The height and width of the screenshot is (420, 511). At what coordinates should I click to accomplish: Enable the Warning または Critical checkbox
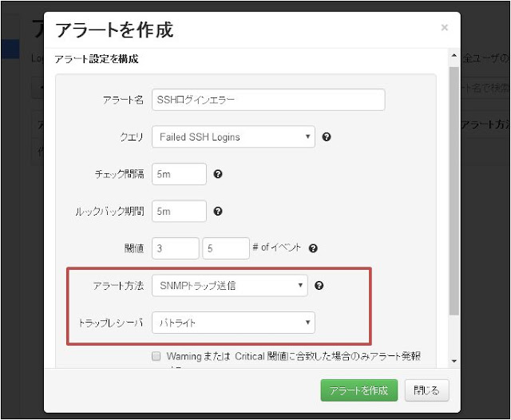156,356
